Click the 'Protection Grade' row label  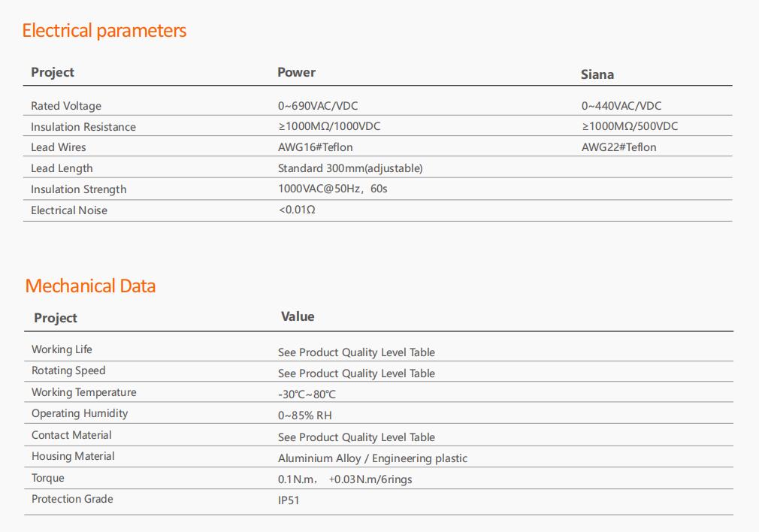[72, 499]
